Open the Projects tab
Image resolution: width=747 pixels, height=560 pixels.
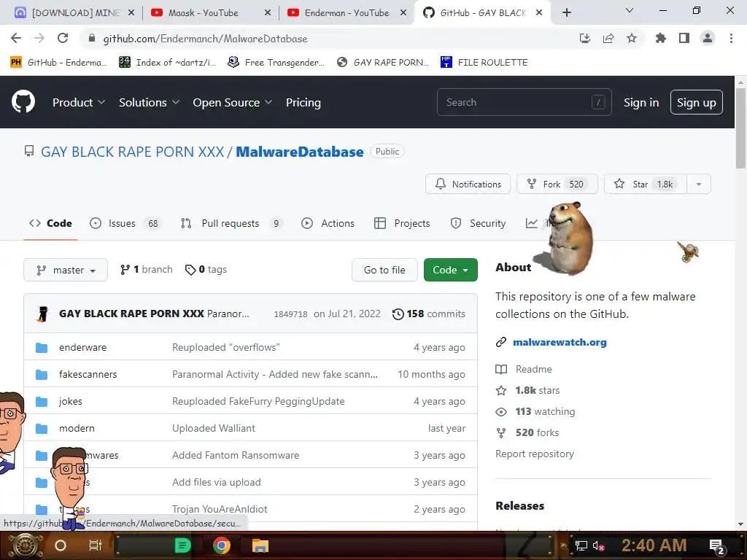click(x=402, y=223)
